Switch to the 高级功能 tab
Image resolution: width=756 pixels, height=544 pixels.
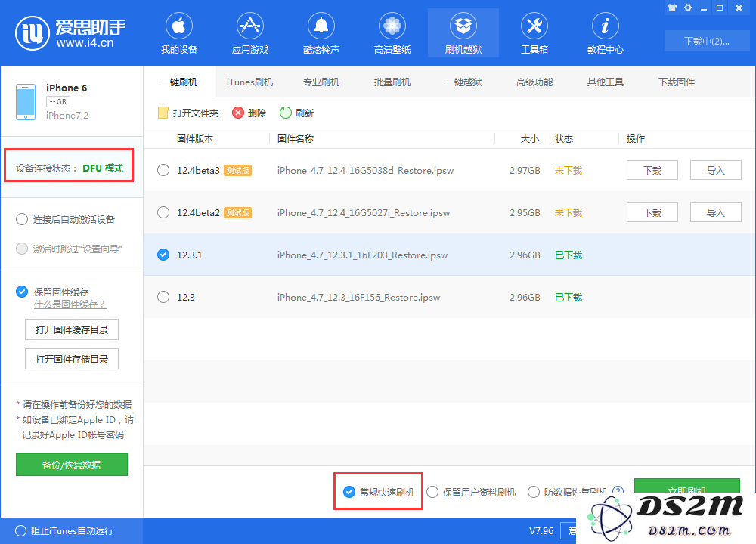coord(534,82)
